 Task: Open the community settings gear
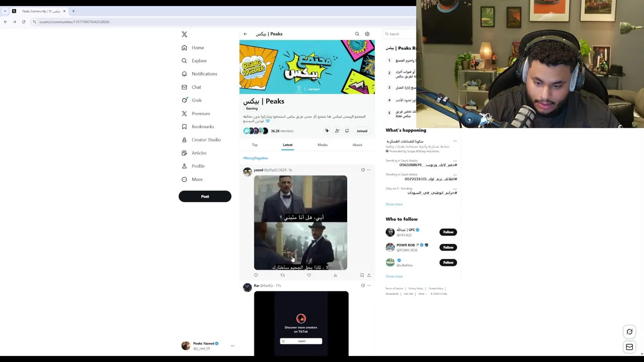[x=367, y=34]
